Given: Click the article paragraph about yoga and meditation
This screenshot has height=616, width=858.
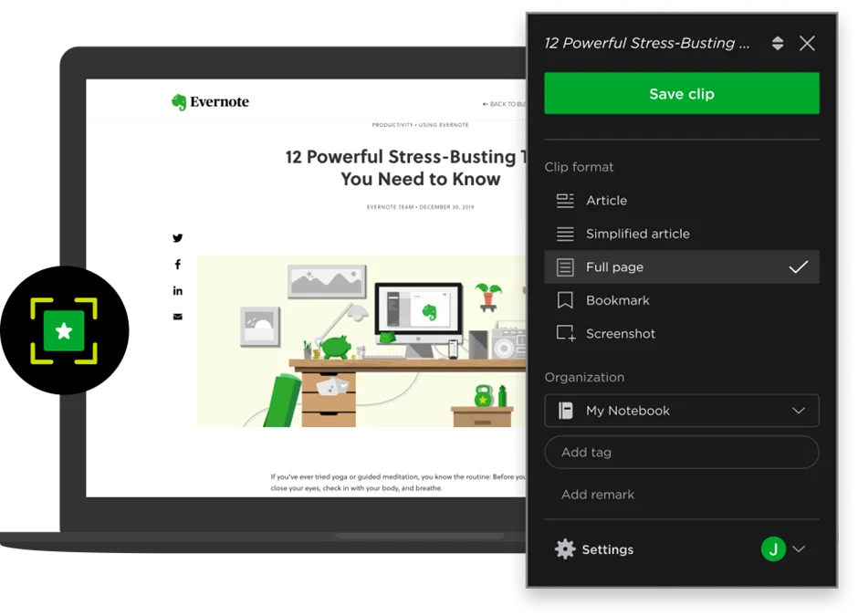Looking at the screenshot, I should 398,483.
